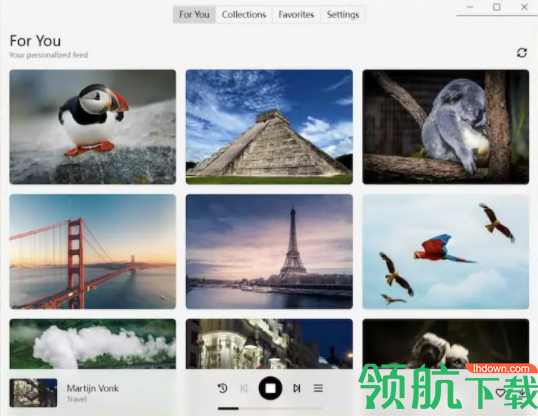Stop the wallpaper slideshow
This screenshot has height=416, width=538.
[x=270, y=388]
